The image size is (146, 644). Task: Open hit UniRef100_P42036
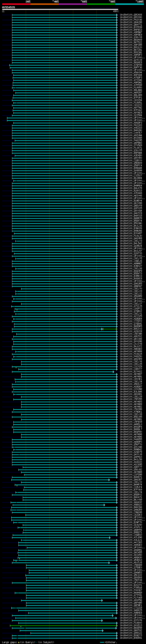131,20
